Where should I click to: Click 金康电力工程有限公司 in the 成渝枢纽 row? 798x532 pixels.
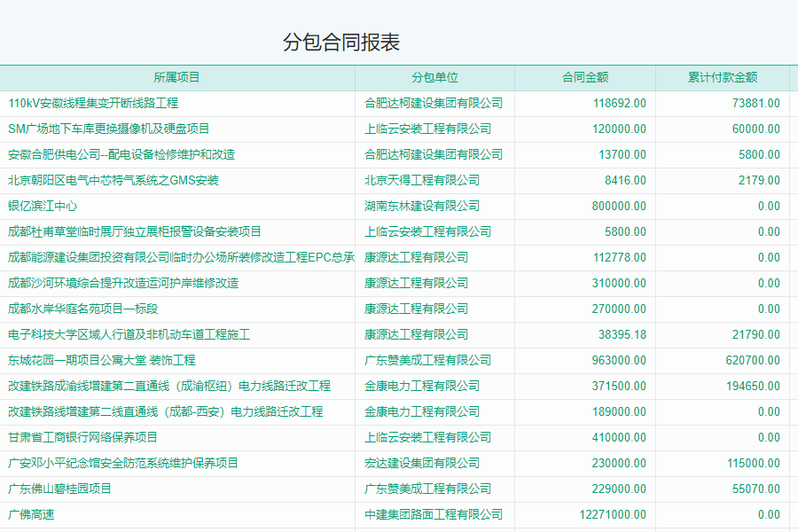point(422,386)
